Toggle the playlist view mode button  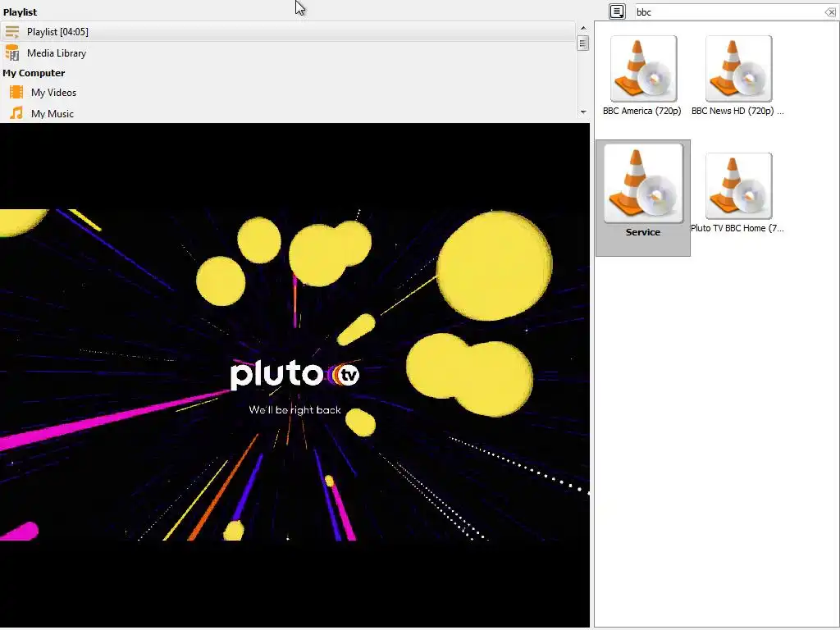617,11
